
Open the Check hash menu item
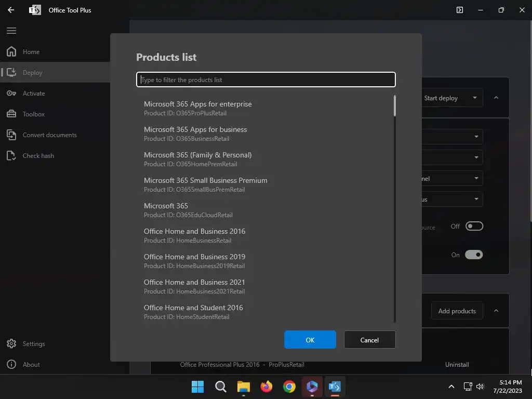click(x=38, y=155)
